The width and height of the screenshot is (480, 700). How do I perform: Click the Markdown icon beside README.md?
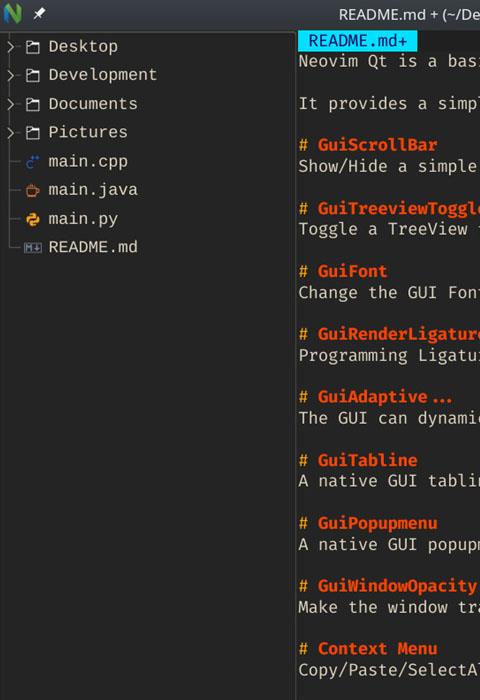point(33,247)
